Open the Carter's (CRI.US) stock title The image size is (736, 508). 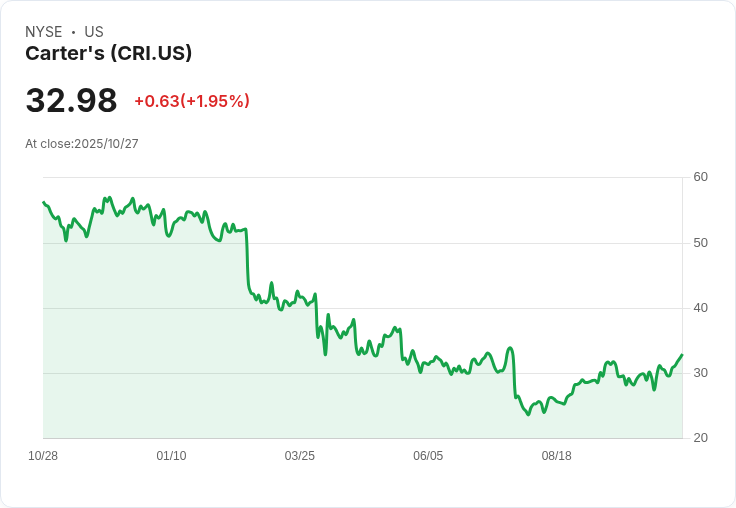(109, 53)
